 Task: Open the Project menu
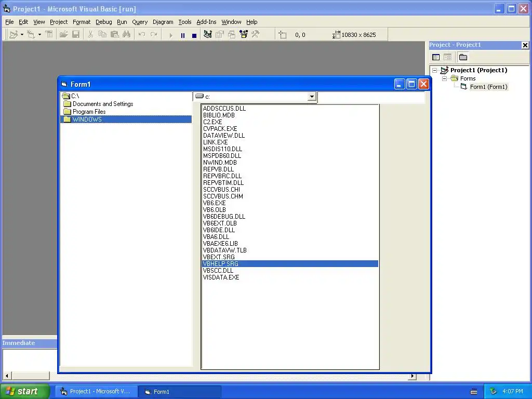59,22
